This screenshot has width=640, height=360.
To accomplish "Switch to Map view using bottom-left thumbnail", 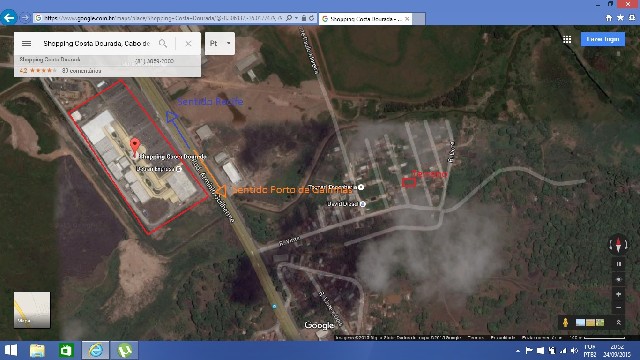I will [32, 310].
